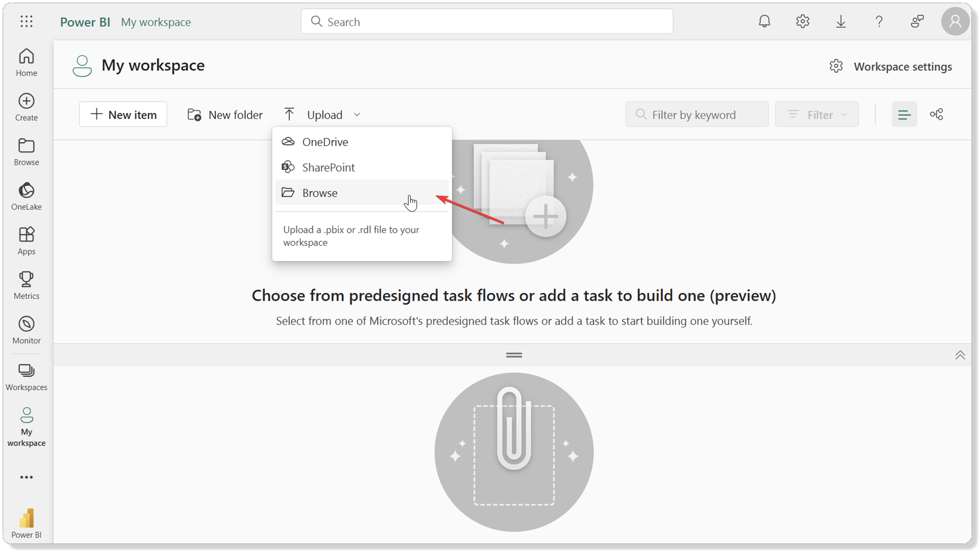
Task: Open the Filter dropdown
Action: point(816,114)
